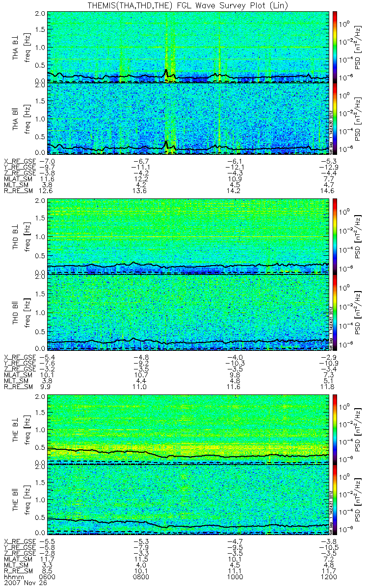
Task: Click the THA B∥ panel color bar
Action: pos(336,119)
